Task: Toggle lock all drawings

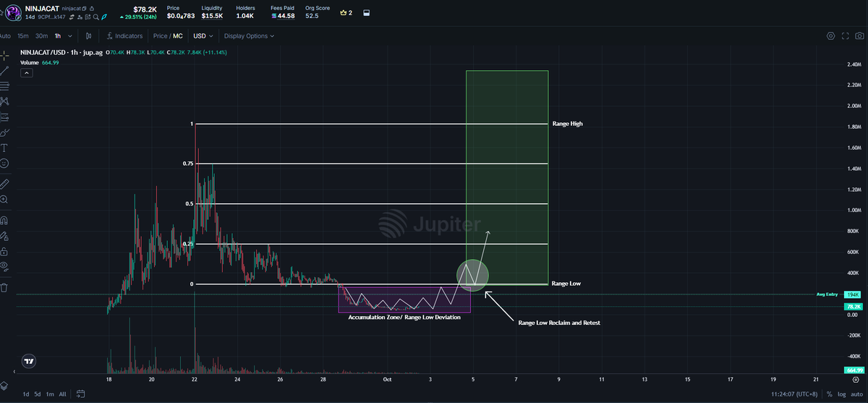Action: (x=4, y=251)
